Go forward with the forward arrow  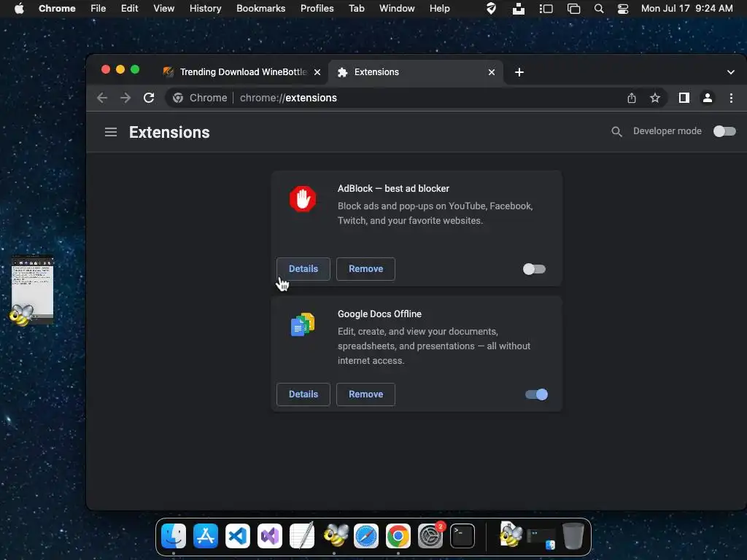click(125, 98)
